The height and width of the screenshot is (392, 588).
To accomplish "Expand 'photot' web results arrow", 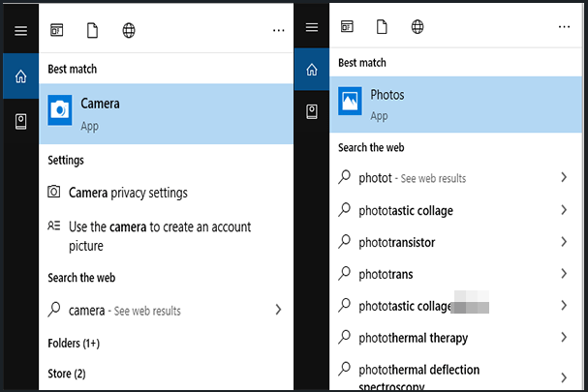I will [x=564, y=177].
